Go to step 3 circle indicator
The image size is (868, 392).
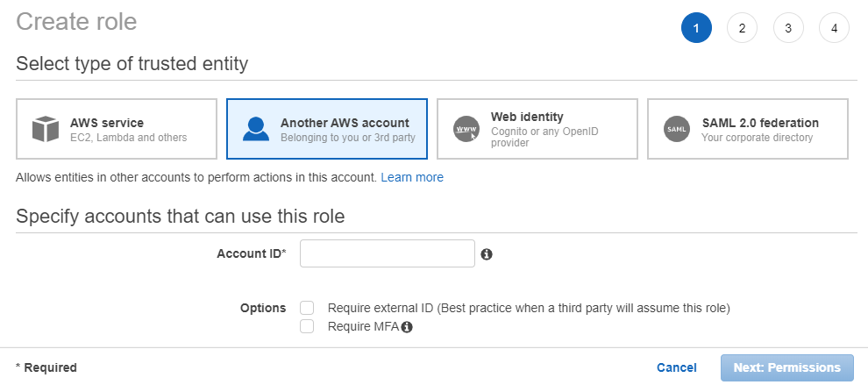(788, 28)
